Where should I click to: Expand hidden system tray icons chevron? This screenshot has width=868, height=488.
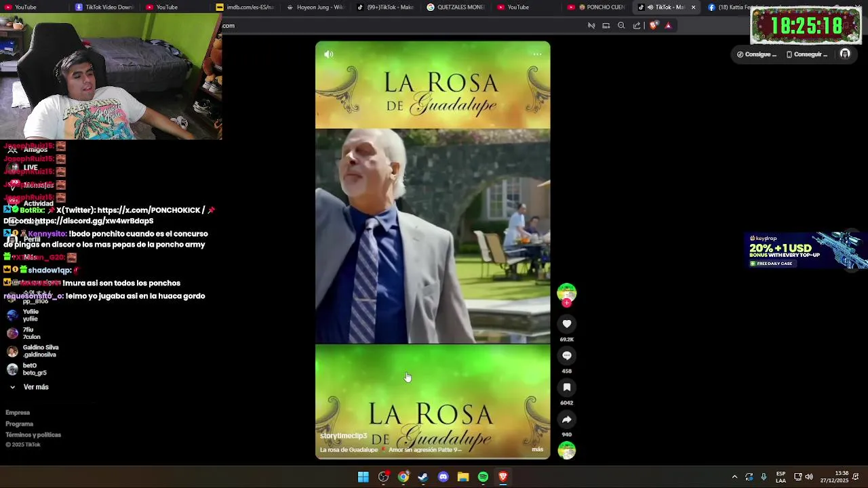734,477
